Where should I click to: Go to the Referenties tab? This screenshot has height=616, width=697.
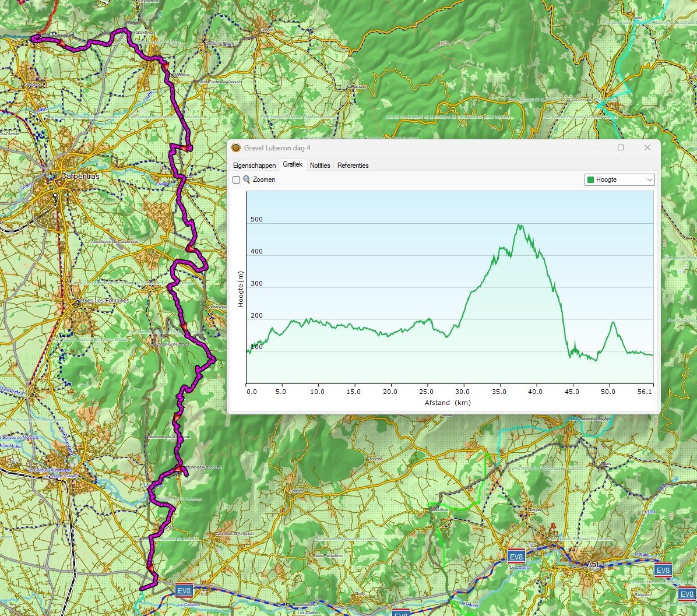(x=353, y=166)
